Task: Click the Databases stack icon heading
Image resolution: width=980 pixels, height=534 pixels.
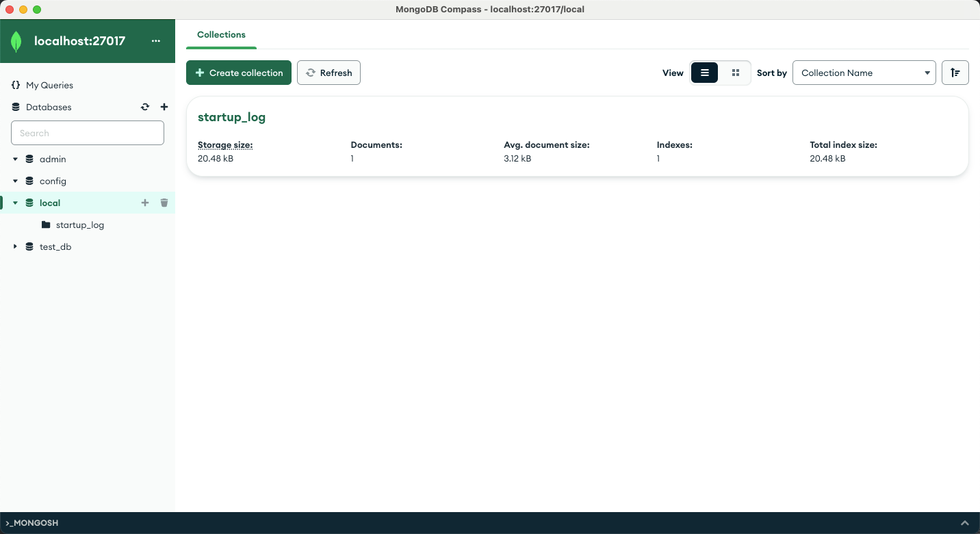Action: point(16,107)
